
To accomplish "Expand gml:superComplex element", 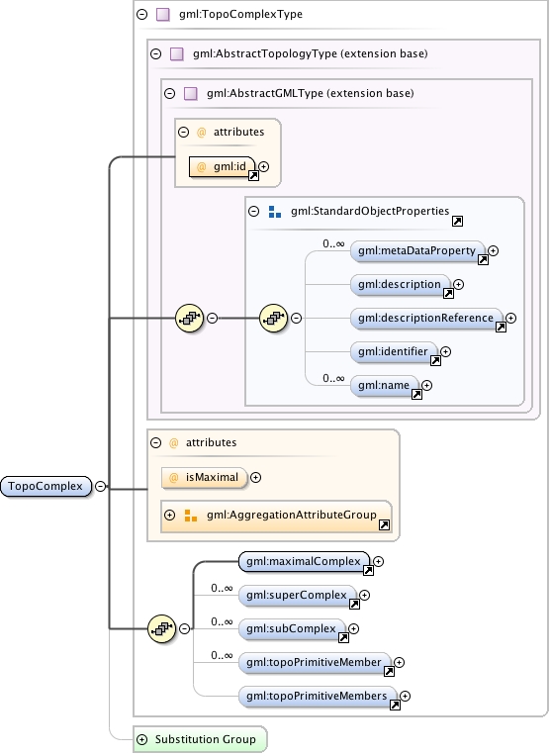I will [x=364, y=596].
